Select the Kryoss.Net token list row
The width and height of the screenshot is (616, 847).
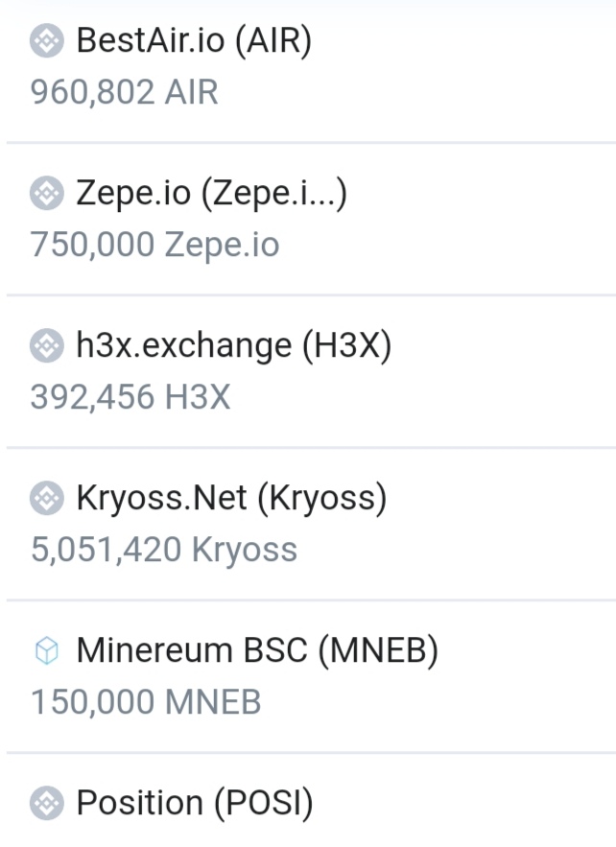(x=311, y=524)
